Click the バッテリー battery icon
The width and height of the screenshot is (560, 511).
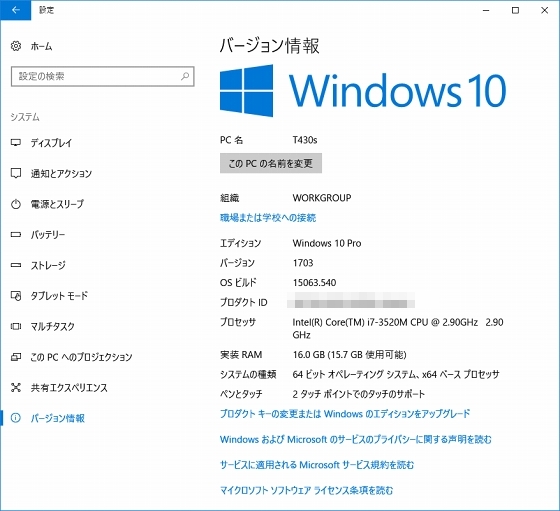click(x=16, y=235)
